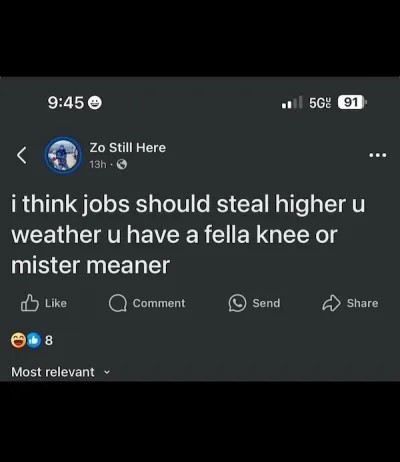
Task: Open the Zo Still Here profile name
Action: 127,148
